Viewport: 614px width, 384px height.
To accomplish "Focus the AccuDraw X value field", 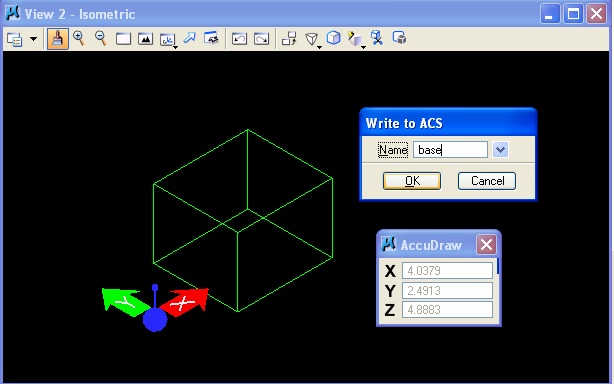I will 448,270.
